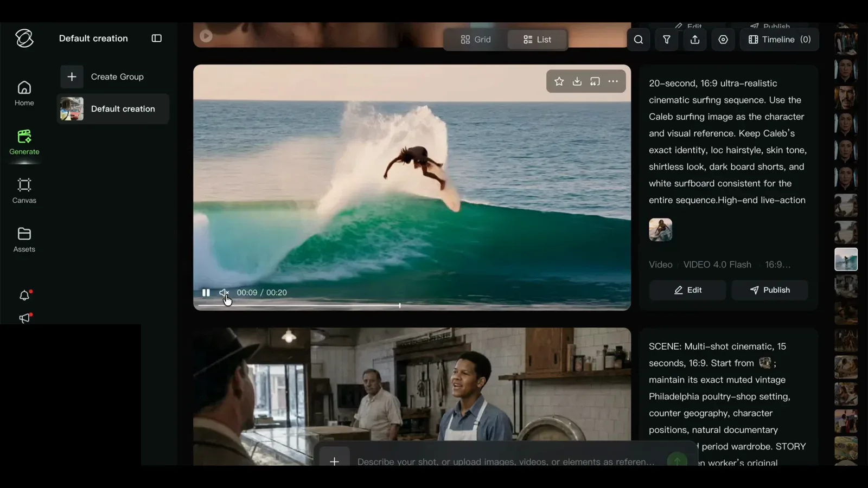
Task: Edit the surfing video generation
Action: [687, 290]
